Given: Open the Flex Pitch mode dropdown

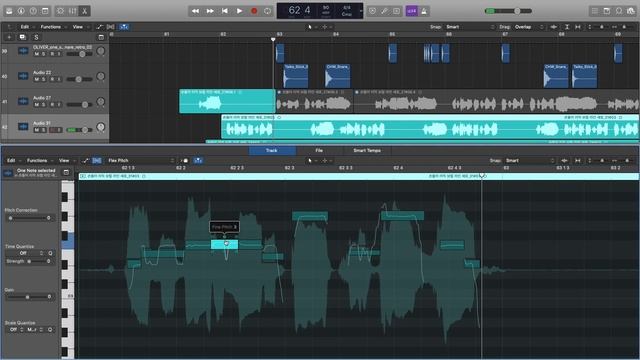Looking at the screenshot, I should pyautogui.click(x=141, y=160).
